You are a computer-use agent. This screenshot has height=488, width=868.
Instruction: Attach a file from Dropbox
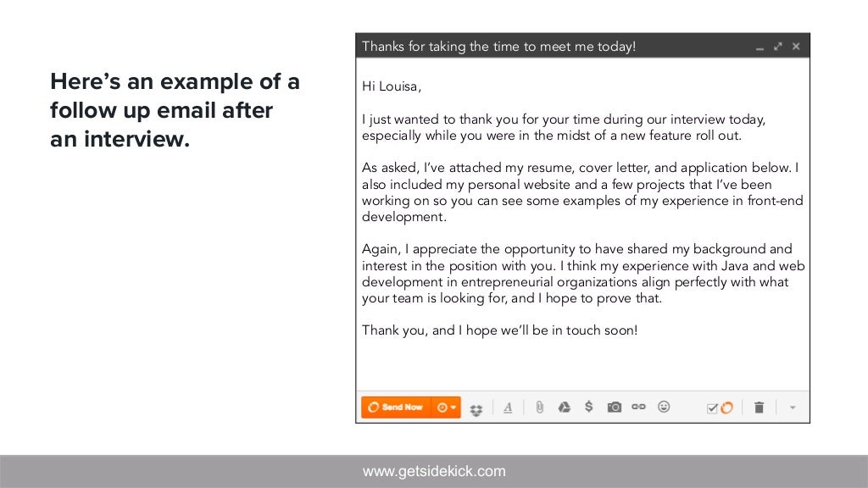coord(476,410)
